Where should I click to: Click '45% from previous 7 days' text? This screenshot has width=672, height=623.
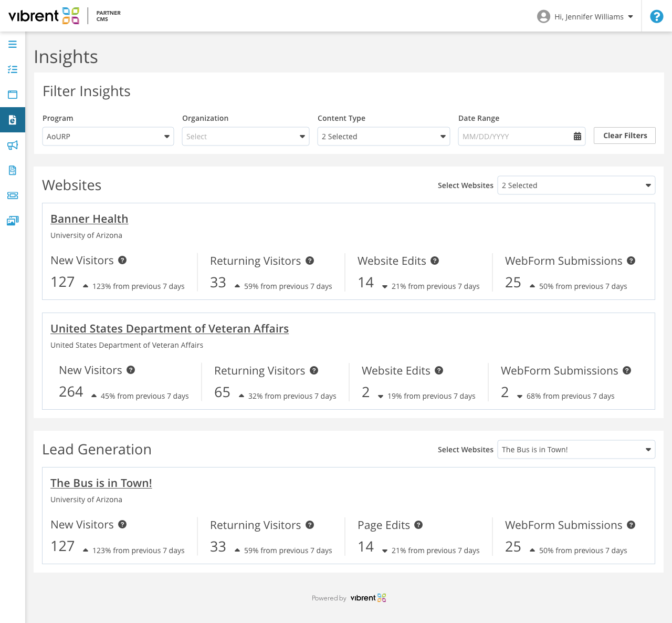pyautogui.click(x=144, y=396)
